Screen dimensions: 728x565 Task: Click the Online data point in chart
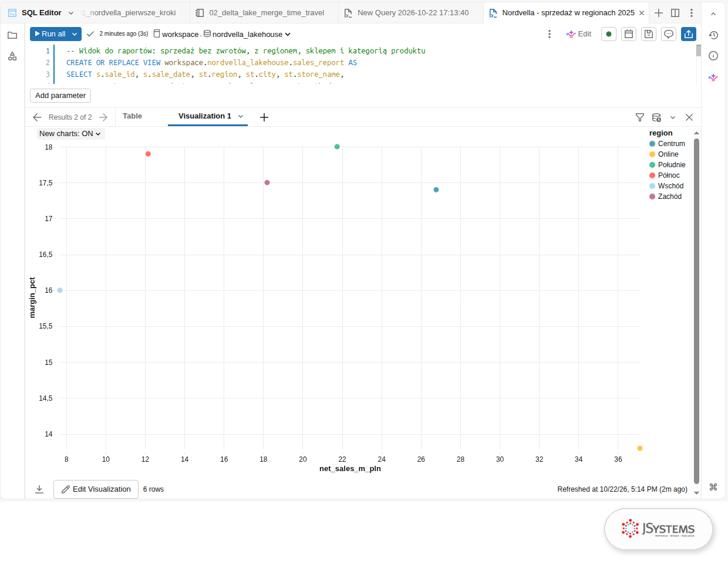(640, 448)
